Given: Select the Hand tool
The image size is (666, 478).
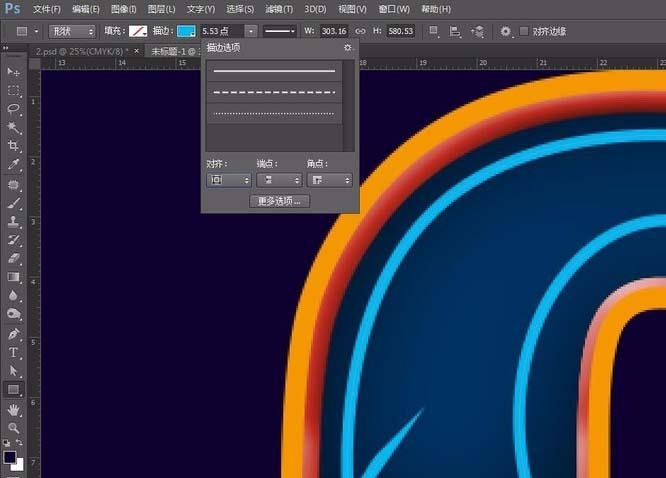Looking at the screenshot, I should (14, 409).
